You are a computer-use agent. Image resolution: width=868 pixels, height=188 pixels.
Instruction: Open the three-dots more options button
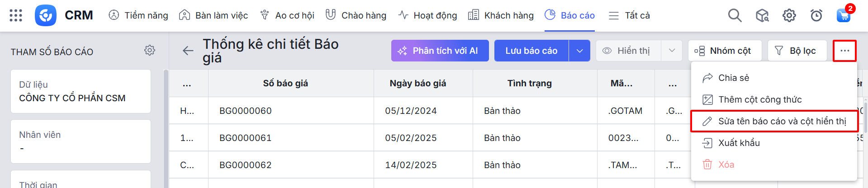click(x=844, y=51)
